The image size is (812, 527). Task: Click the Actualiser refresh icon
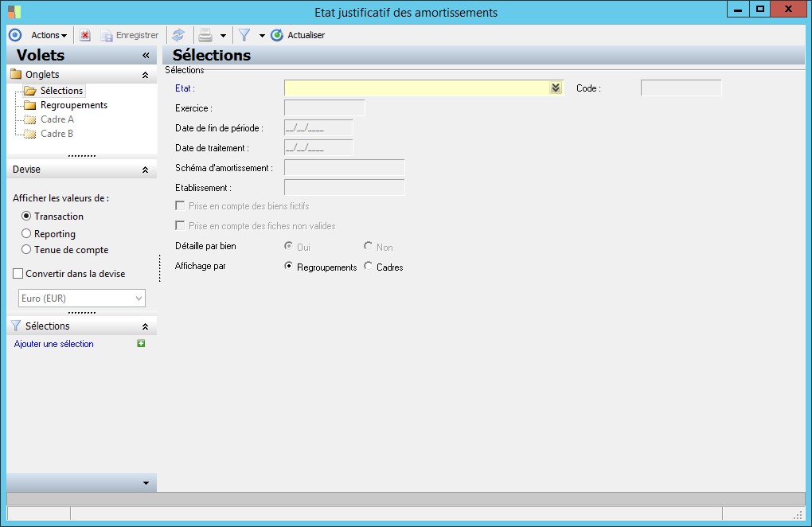click(x=277, y=35)
